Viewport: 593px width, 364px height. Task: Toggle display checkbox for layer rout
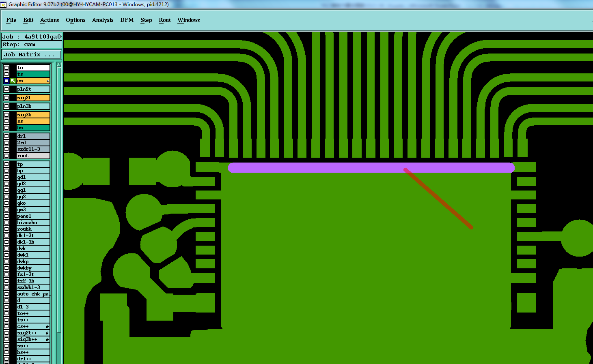click(6, 156)
